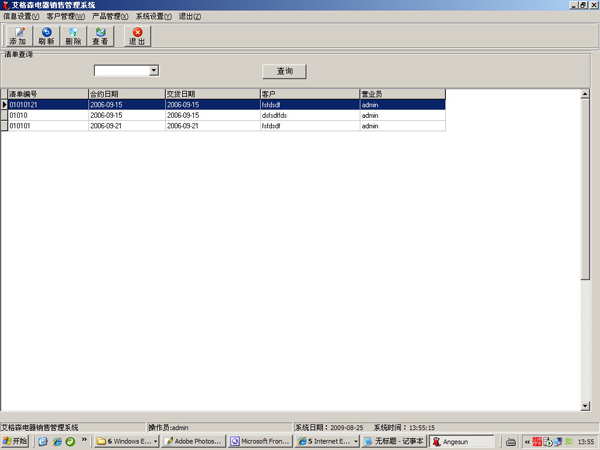Click the 查看 (View) toolbar icon
Screen dimensions: 600x450
point(100,36)
